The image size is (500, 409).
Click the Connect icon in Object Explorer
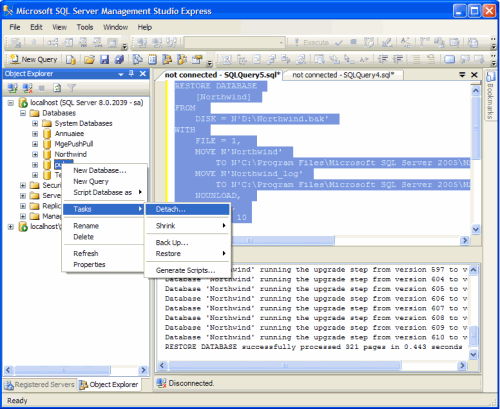(x=13, y=88)
